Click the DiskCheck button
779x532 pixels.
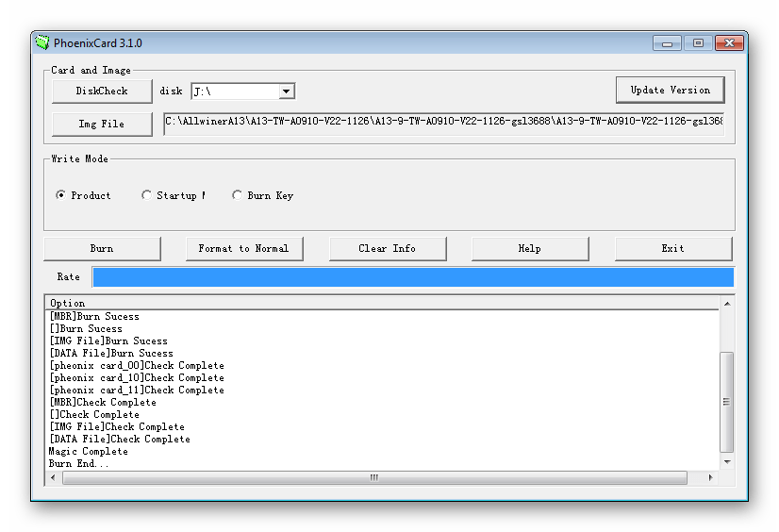tap(102, 91)
